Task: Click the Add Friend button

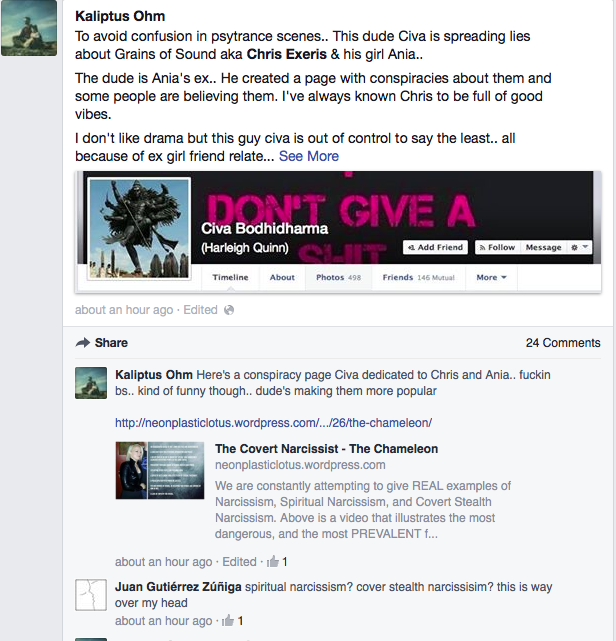Action: point(435,247)
